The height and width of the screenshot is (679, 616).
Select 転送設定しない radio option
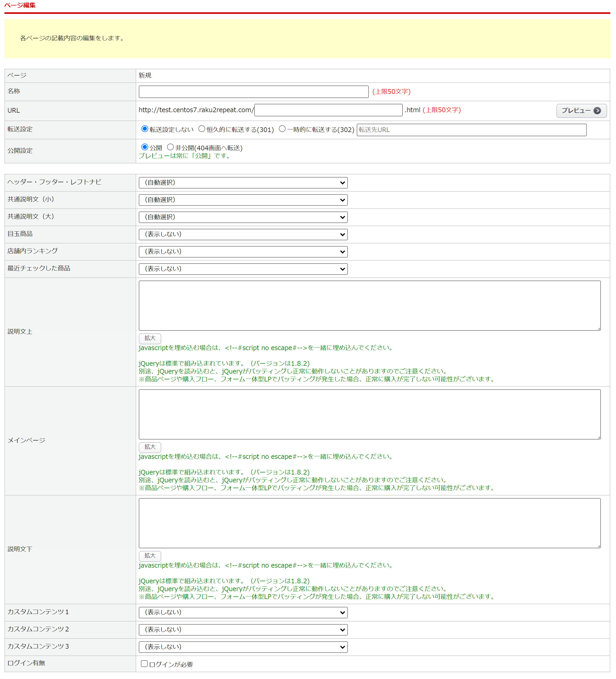click(145, 129)
